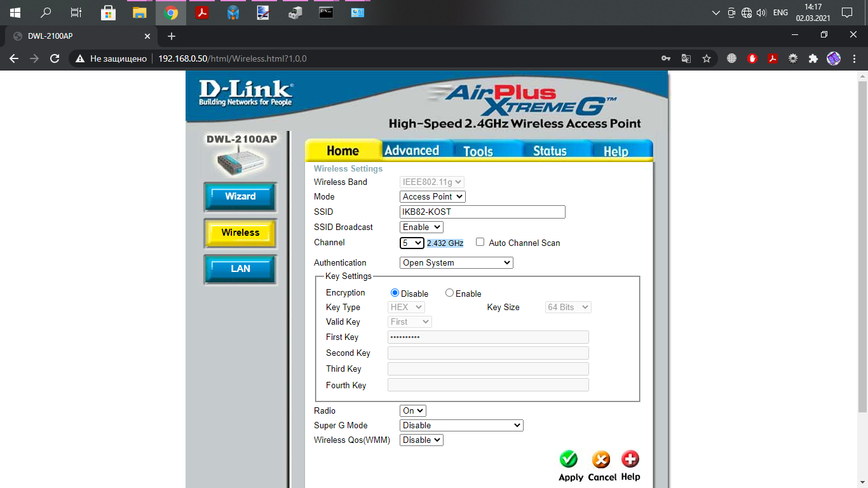Click the translate page icon in address bar
Viewport: 868px width, 488px height.
coord(686,58)
